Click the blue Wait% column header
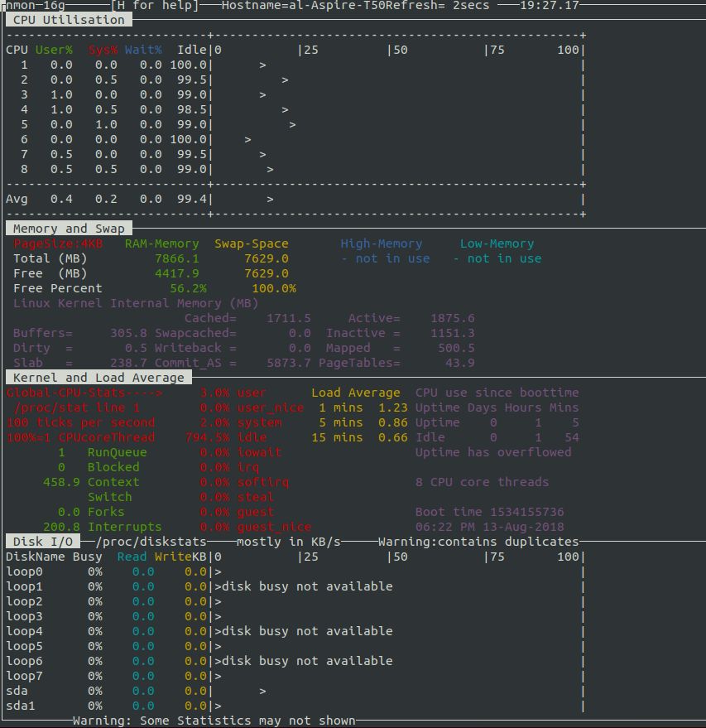This screenshot has width=706, height=728. pyautogui.click(x=143, y=50)
